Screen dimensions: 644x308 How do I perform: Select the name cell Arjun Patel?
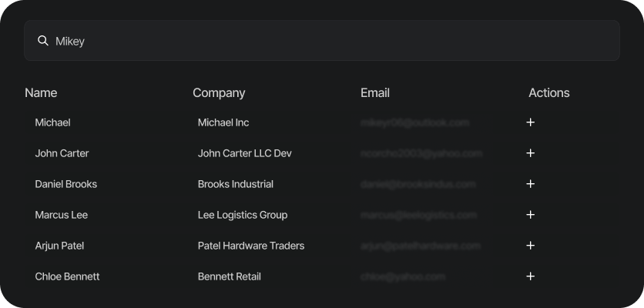[x=59, y=246]
